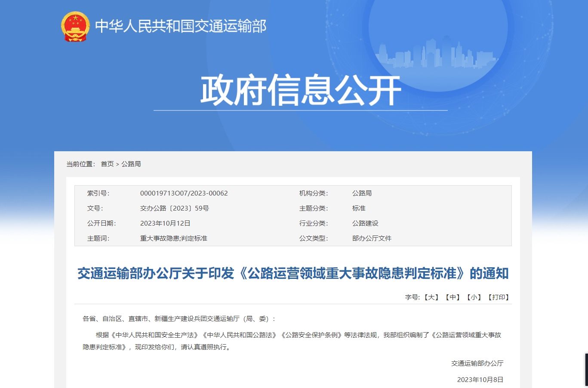588x388 pixels.
Task: Click the 当前位置 breadcrumb label
Action: click(81, 164)
